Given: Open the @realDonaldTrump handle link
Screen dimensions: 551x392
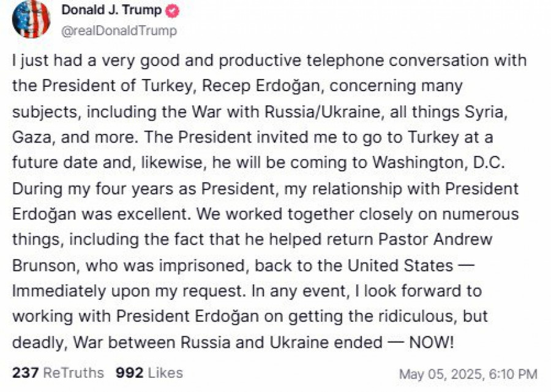Looking at the screenshot, I should click(119, 31).
